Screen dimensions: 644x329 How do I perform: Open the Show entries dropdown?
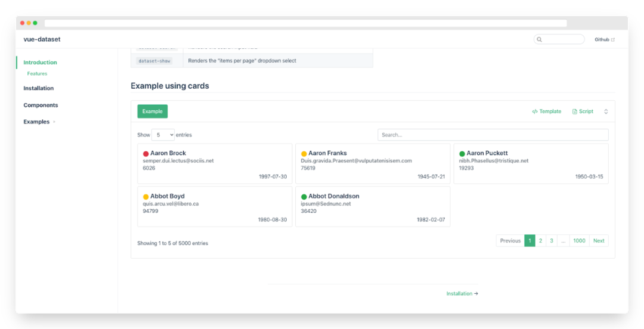click(x=163, y=135)
